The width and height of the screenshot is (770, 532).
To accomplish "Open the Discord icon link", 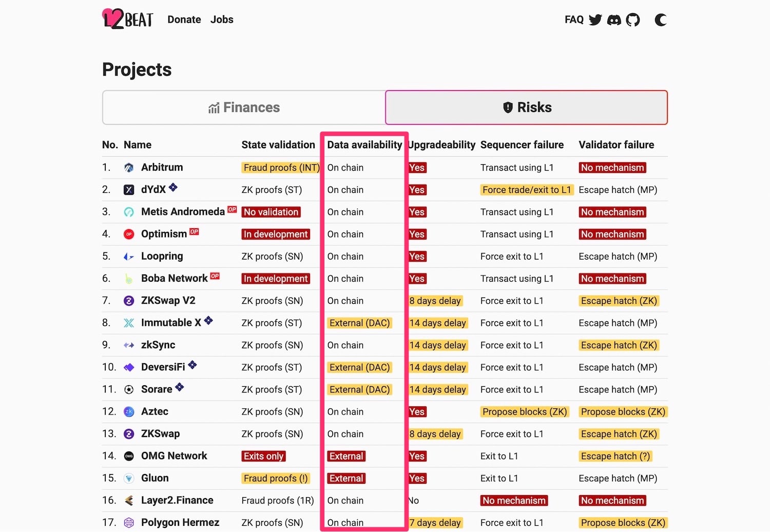I will 614,20.
